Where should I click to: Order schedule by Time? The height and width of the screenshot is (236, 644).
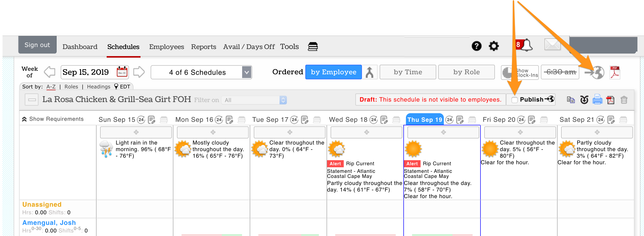408,72
